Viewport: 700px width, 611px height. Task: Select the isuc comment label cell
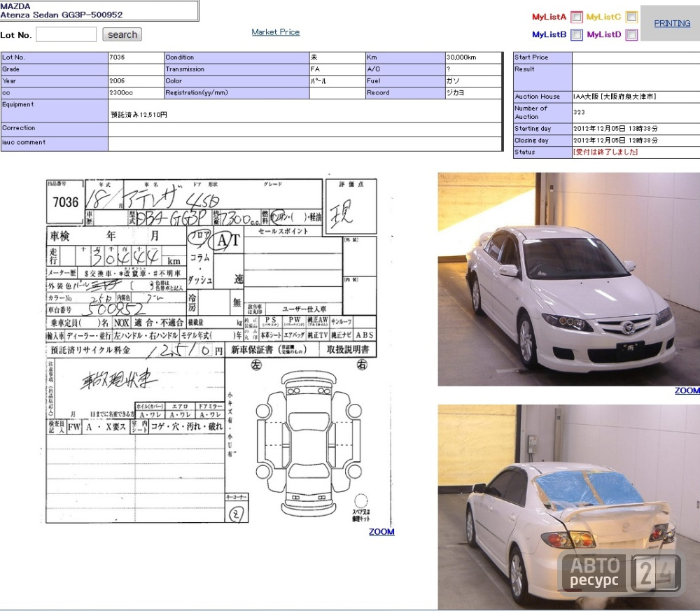coord(54,143)
